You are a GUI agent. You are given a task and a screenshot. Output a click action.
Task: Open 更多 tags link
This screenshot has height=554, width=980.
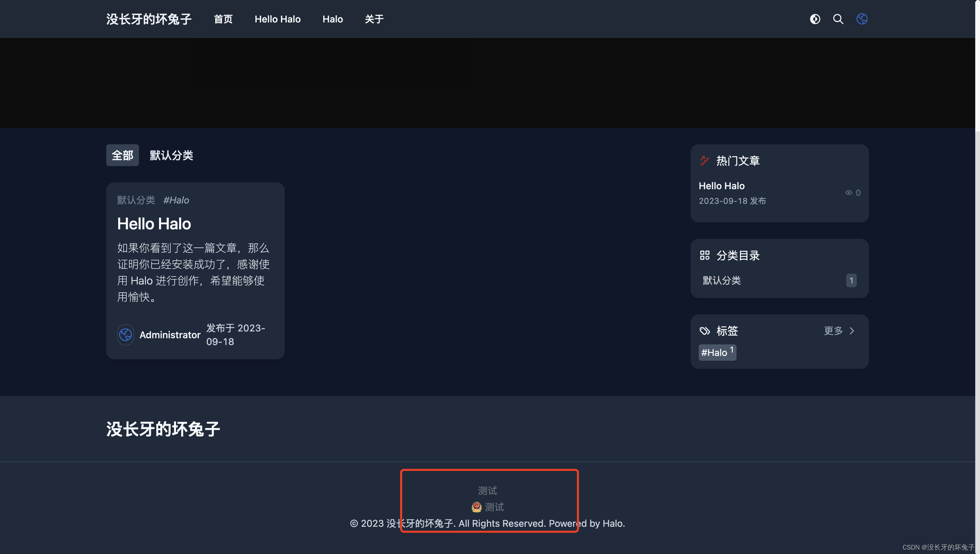[833, 331]
